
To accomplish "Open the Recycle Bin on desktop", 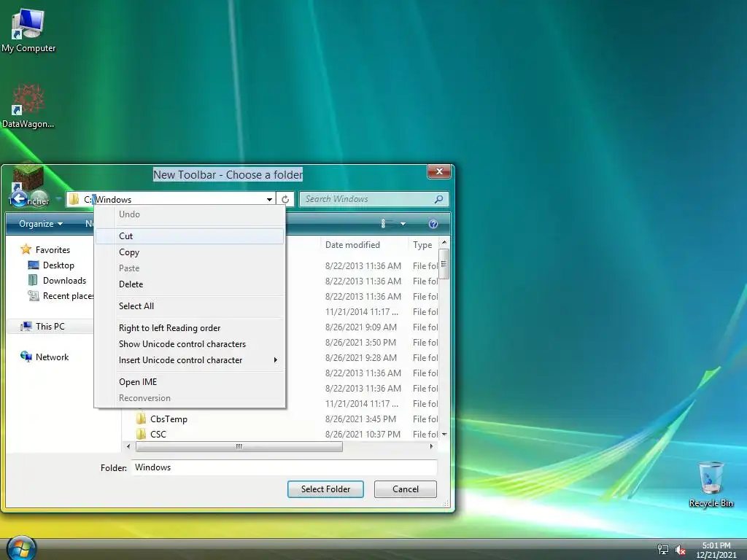I will pyautogui.click(x=711, y=484).
